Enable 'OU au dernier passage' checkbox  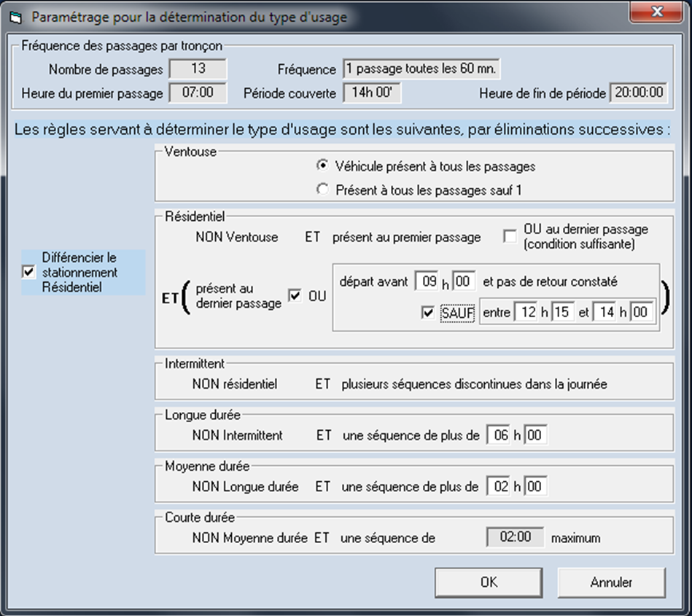(x=510, y=236)
